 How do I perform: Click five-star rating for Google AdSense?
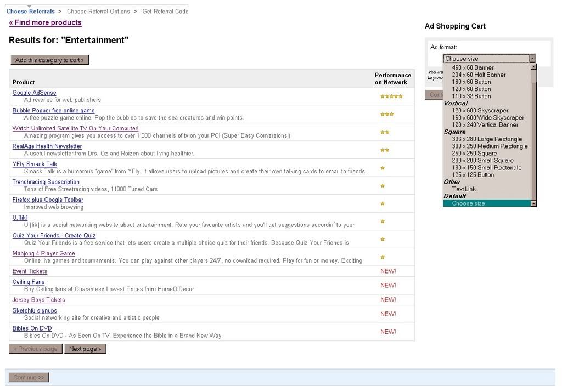tap(391, 96)
